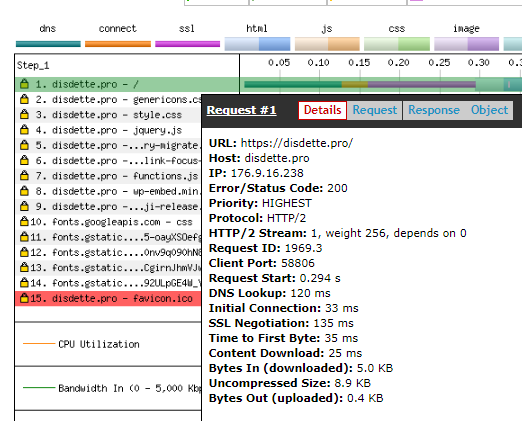Image resolution: width=522 pixels, height=421 pixels.
Task: Select failed request 15 favicon.ico
Action: [108, 298]
